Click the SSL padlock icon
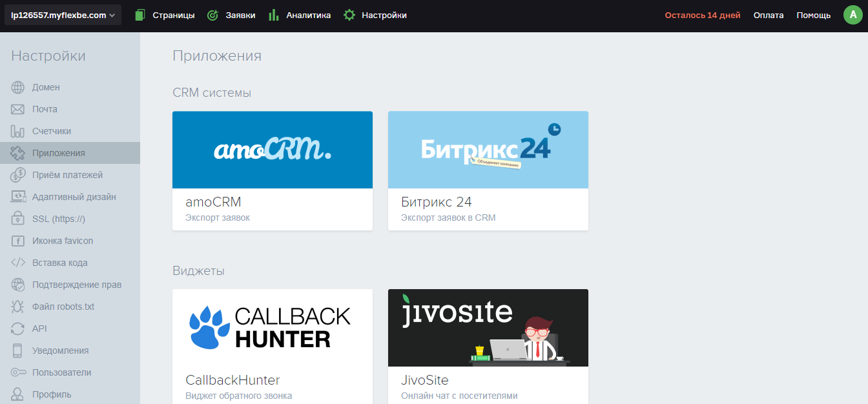868x404 pixels. pyautogui.click(x=17, y=219)
